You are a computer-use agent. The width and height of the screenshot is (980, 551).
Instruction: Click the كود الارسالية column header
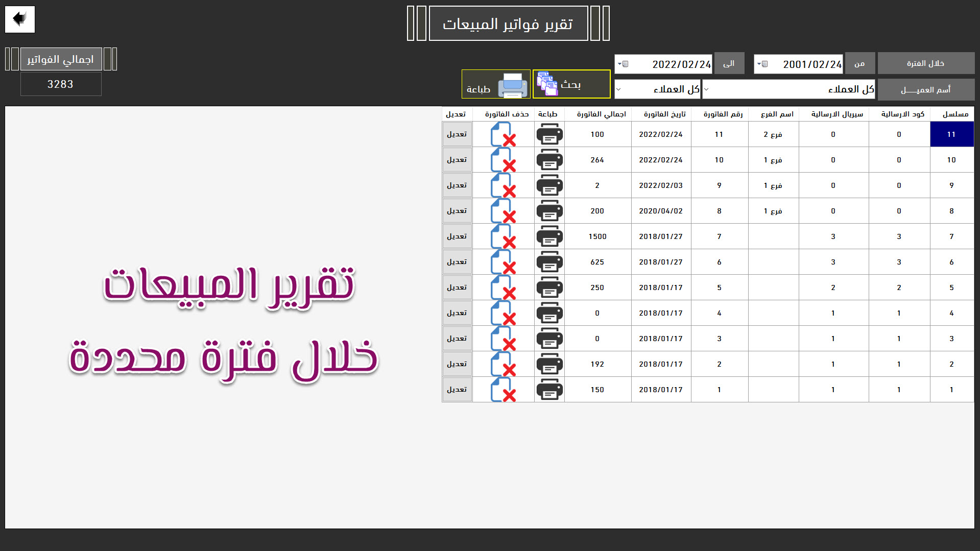[899, 114]
